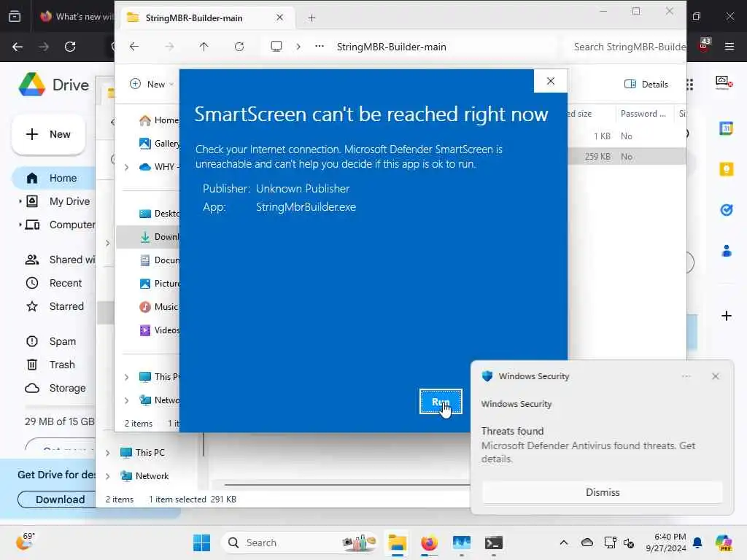This screenshot has height=560, width=747.
Task: Go back in Firefox browser
Action: click(18, 47)
